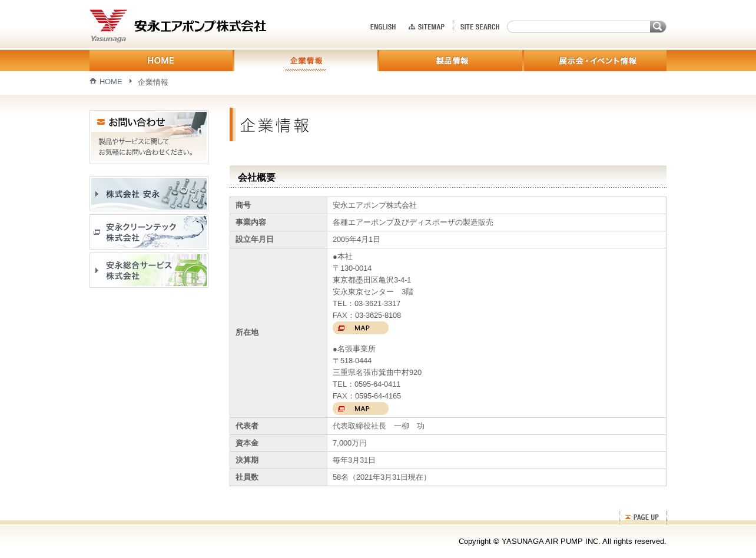Open the 株式会社 安永 banner
Screen dimensions: 756x558
coord(149,194)
